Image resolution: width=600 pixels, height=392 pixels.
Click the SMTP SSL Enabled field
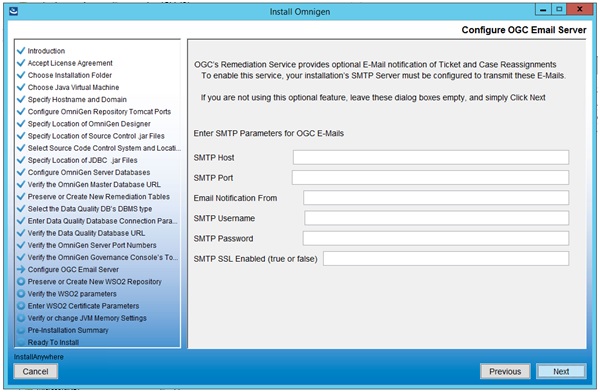point(446,259)
